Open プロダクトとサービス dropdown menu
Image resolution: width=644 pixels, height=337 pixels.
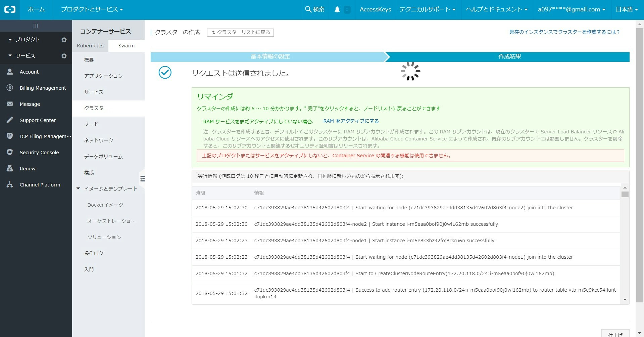click(x=92, y=9)
